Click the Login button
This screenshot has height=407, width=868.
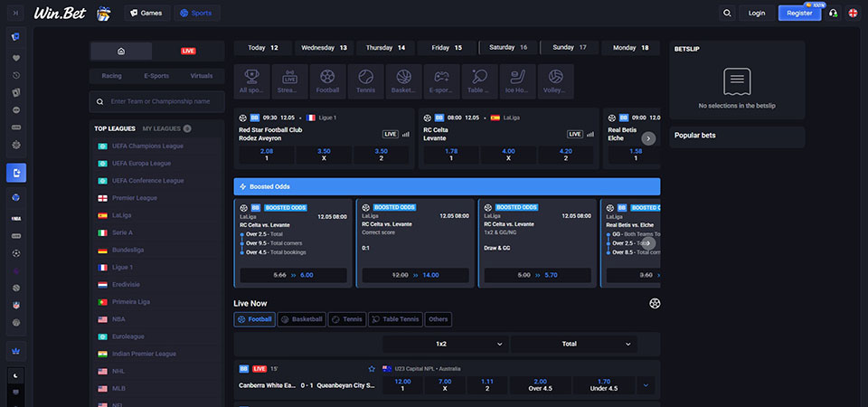(757, 13)
